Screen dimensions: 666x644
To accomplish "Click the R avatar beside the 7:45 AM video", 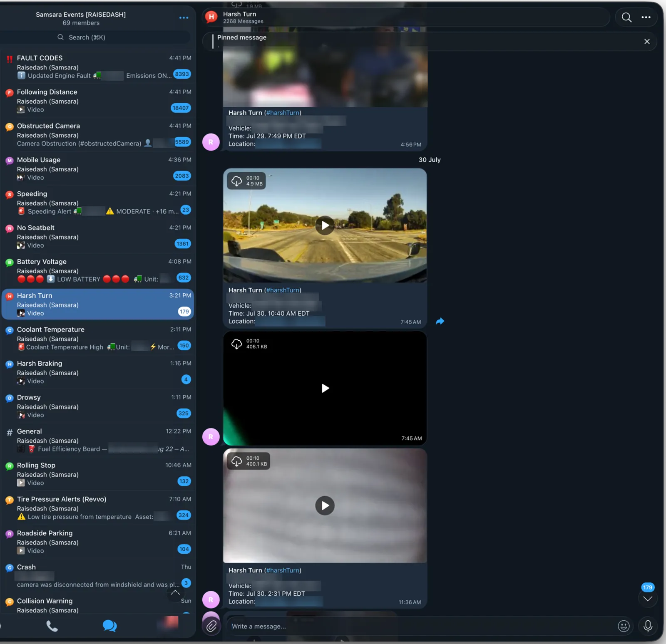I will pos(211,437).
